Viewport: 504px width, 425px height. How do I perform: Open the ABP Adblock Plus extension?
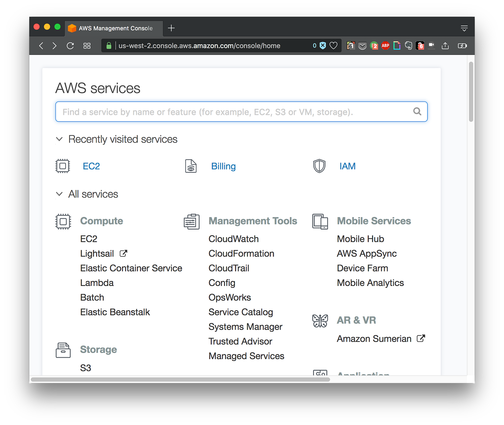pos(385,46)
